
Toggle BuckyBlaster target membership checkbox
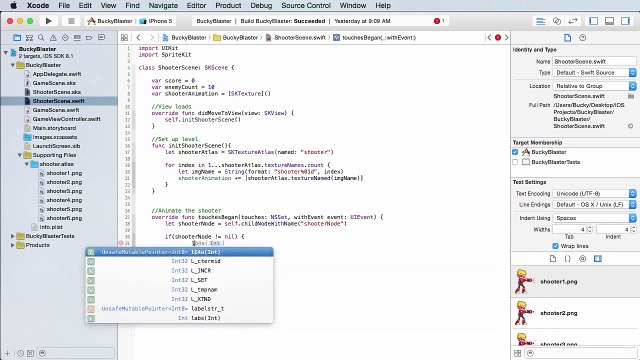pos(515,152)
